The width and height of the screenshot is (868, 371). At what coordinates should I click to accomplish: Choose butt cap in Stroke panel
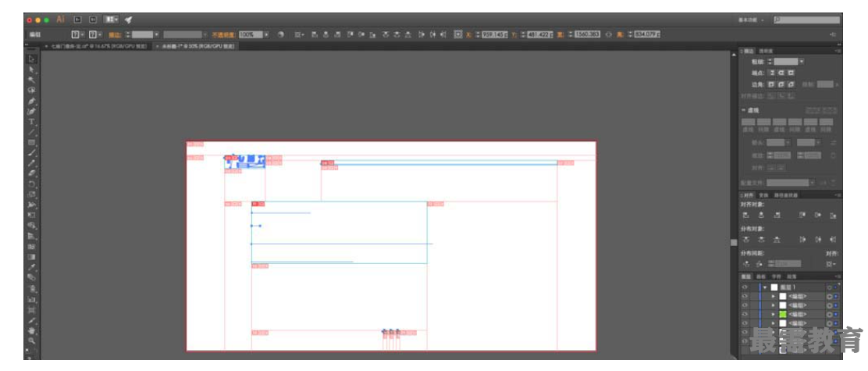[772, 73]
